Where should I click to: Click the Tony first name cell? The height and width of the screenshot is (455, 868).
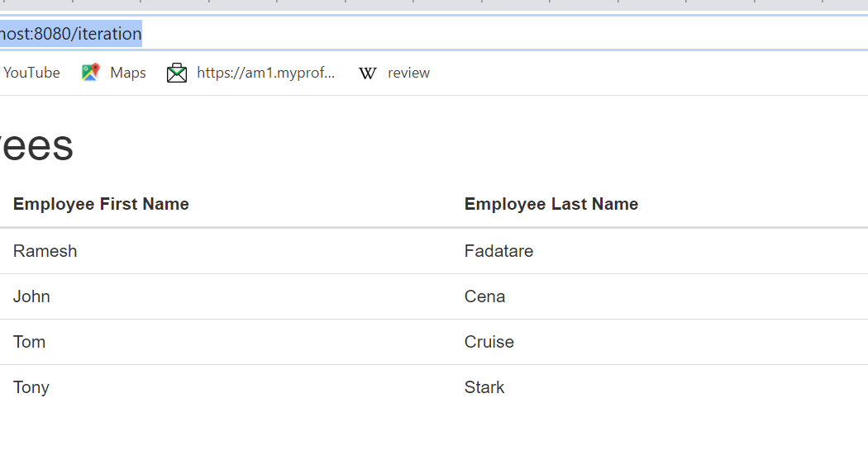[31, 387]
